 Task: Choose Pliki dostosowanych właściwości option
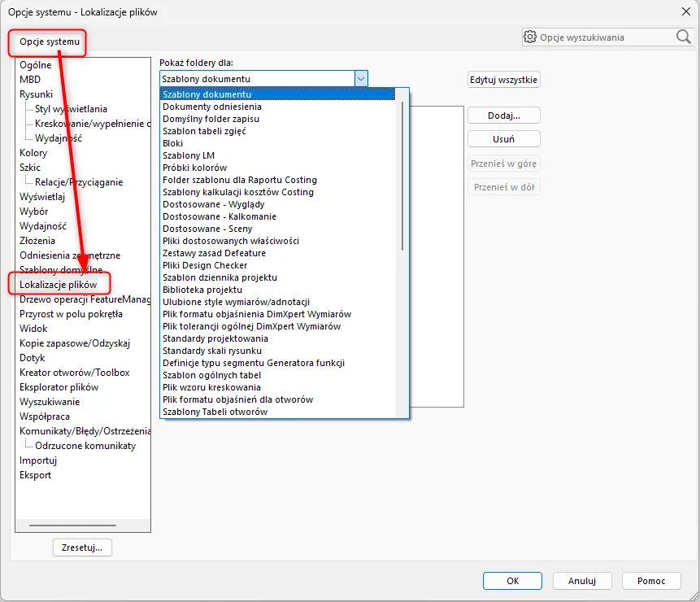click(x=278, y=241)
